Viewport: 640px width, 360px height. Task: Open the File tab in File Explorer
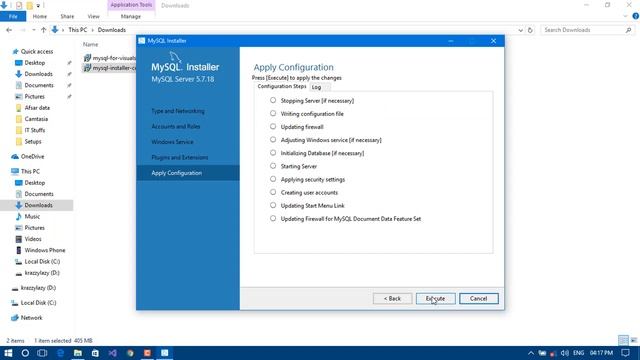[x=13, y=16]
